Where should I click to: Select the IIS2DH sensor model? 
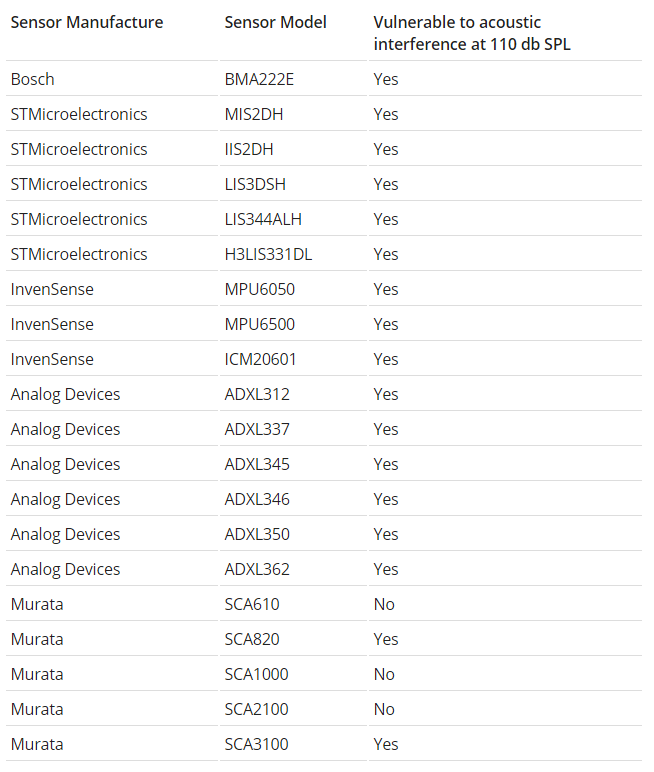click(249, 149)
